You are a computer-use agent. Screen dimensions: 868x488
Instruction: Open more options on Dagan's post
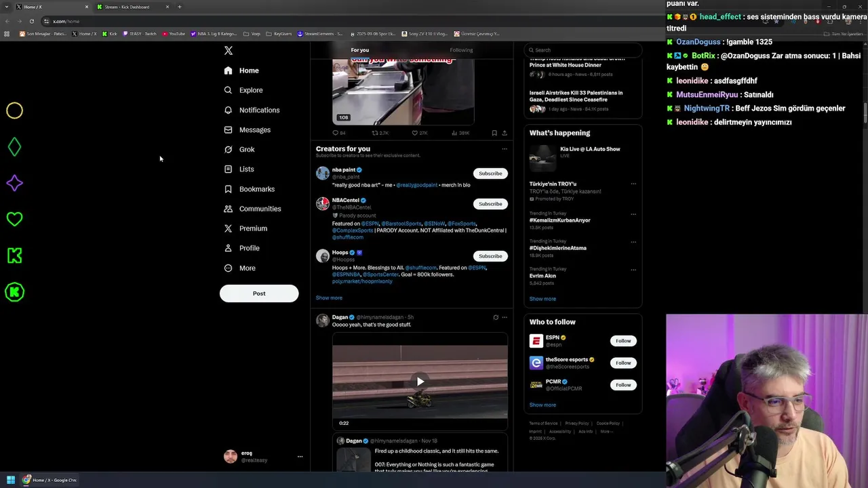click(x=505, y=317)
